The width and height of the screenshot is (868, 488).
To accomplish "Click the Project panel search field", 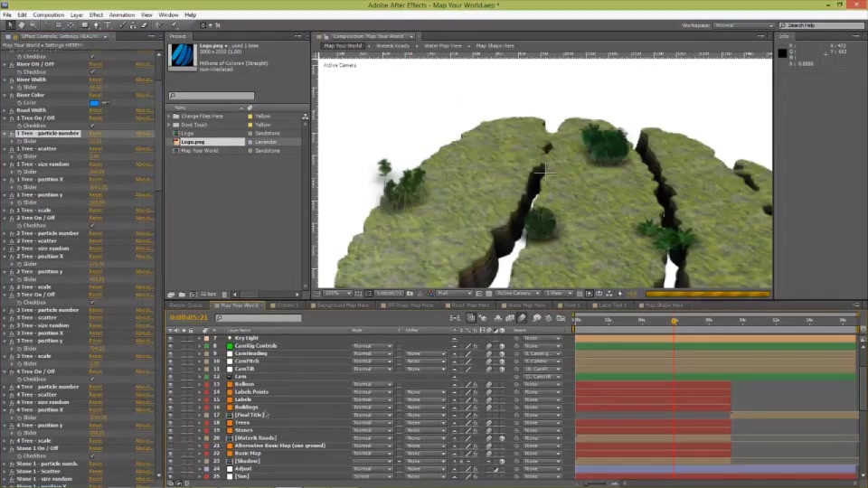I will pos(212,96).
